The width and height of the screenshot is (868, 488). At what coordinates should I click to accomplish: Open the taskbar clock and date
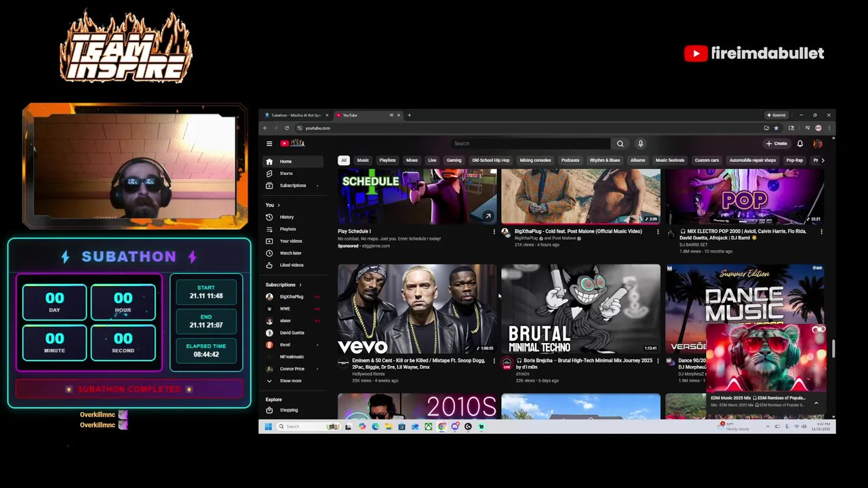point(821,426)
